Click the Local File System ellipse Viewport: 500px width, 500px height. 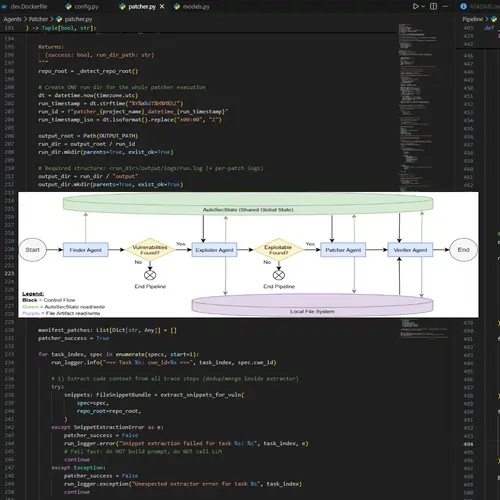click(312, 305)
